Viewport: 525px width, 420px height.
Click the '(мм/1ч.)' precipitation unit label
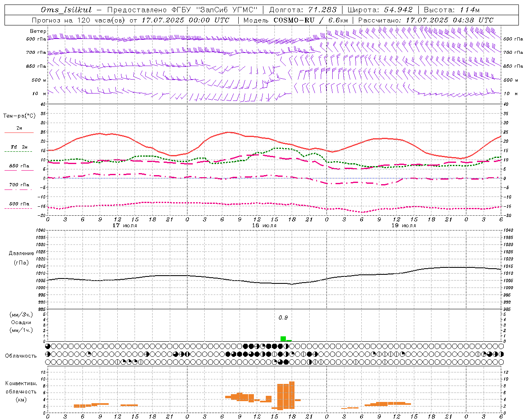point(21,330)
